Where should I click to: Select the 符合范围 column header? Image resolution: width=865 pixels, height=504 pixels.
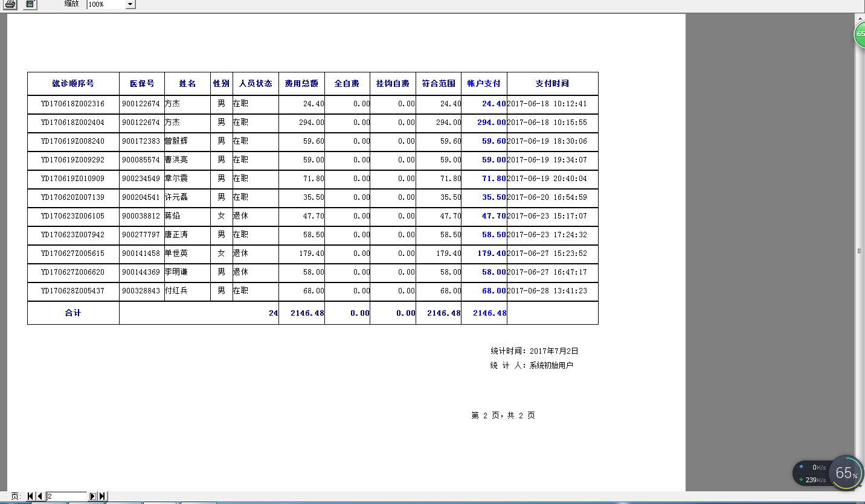[x=439, y=84]
